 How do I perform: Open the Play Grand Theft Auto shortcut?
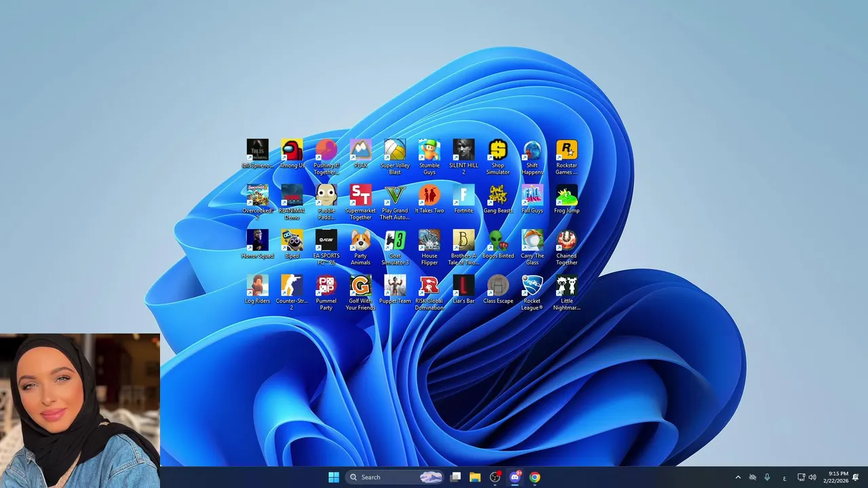[395, 202]
